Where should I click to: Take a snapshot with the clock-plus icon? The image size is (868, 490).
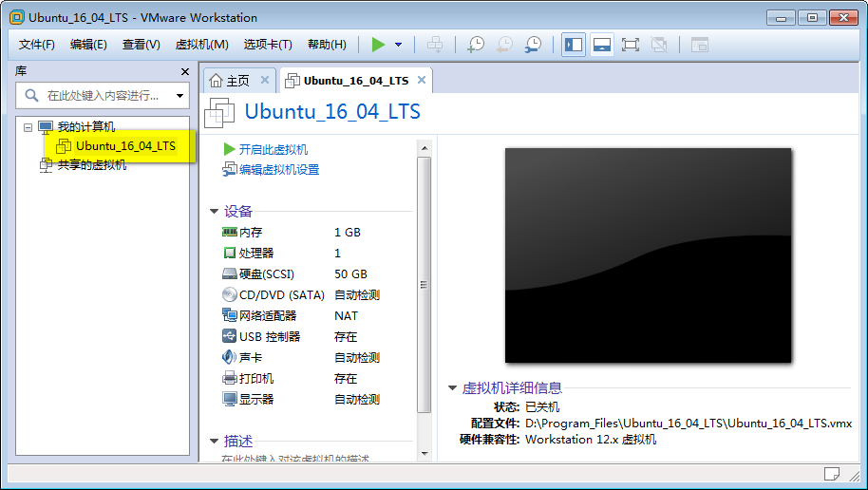pyautogui.click(x=476, y=45)
